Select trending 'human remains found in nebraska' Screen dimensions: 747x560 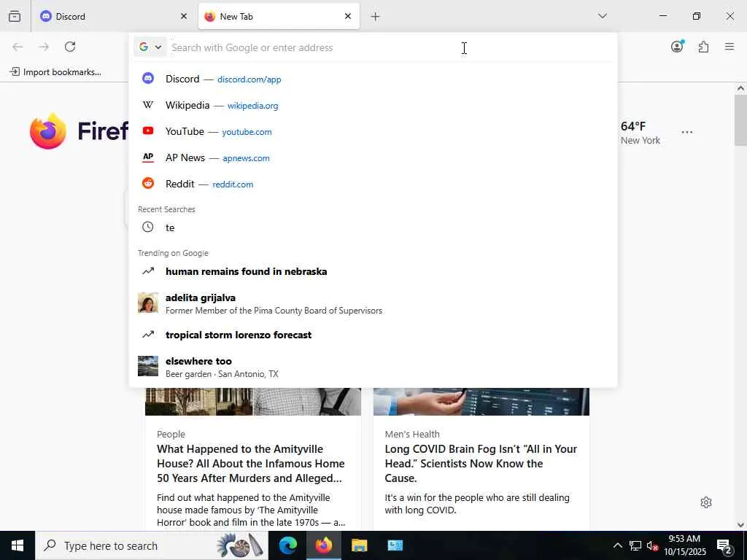(373, 271)
